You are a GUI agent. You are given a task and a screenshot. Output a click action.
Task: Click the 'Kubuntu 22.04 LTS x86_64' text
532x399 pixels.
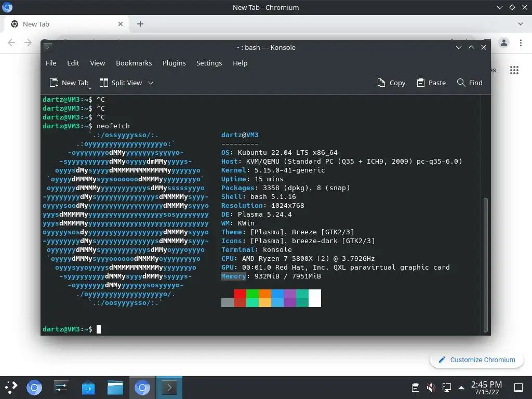point(287,153)
